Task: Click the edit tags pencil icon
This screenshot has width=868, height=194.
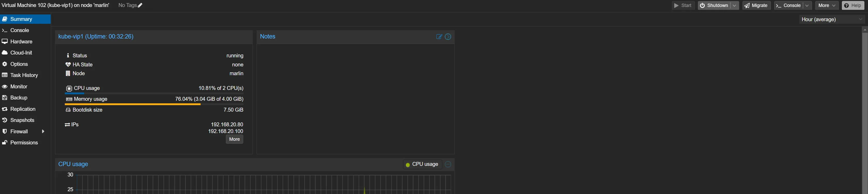Action: click(x=140, y=5)
